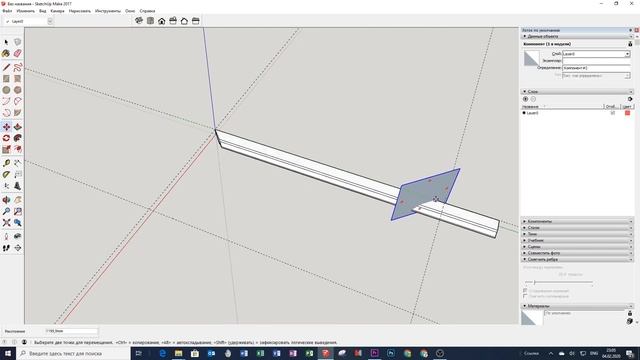Select the Scale tool
The height and width of the screenshot is (360, 640).
6,149
